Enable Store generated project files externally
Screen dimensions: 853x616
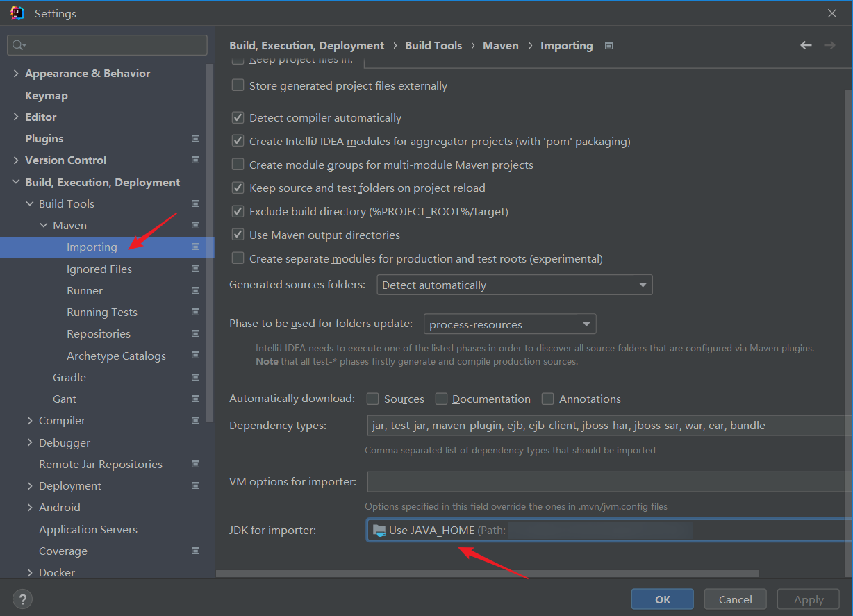coord(238,85)
